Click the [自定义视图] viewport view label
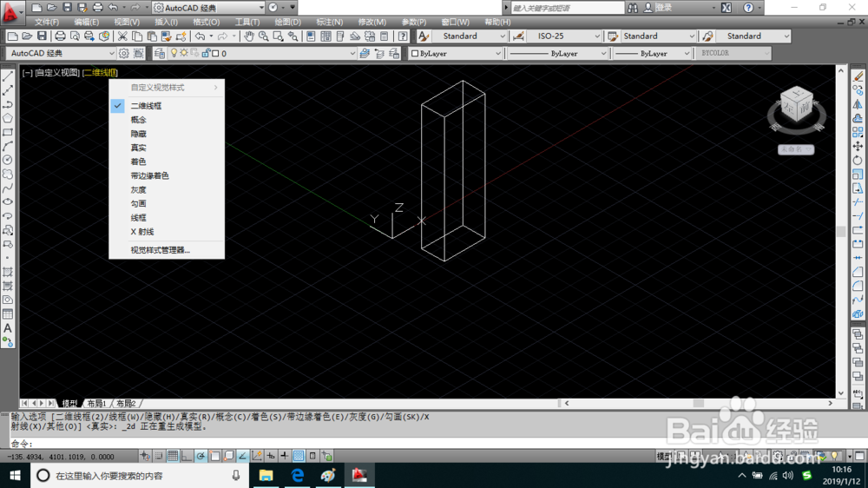This screenshot has width=868, height=488. click(x=57, y=73)
